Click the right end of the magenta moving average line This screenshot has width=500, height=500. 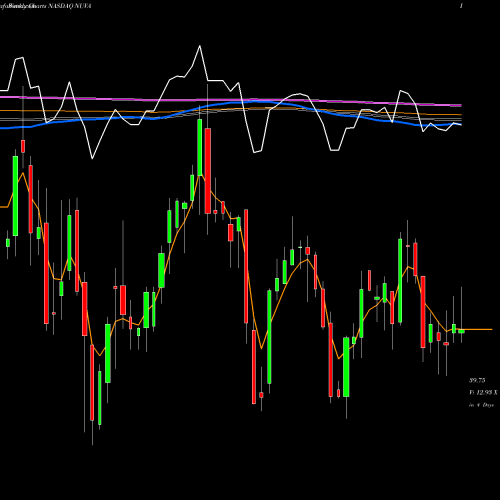click(x=461, y=105)
